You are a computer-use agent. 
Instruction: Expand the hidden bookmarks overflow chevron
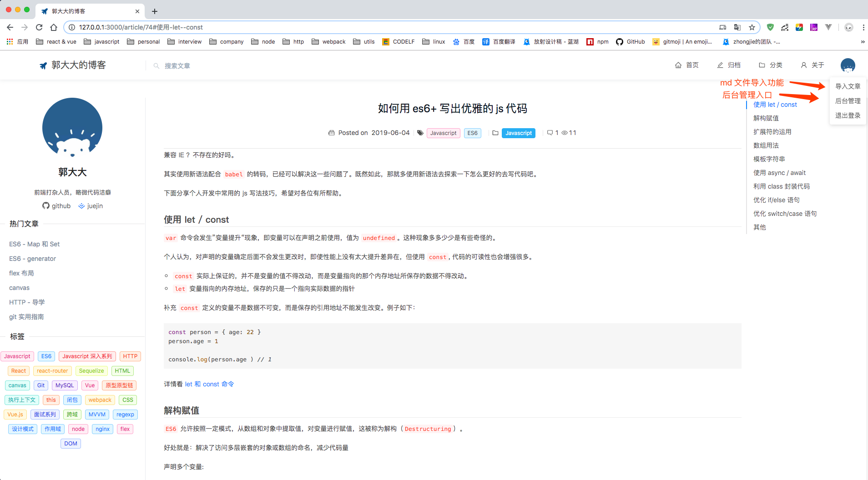pos(863,42)
